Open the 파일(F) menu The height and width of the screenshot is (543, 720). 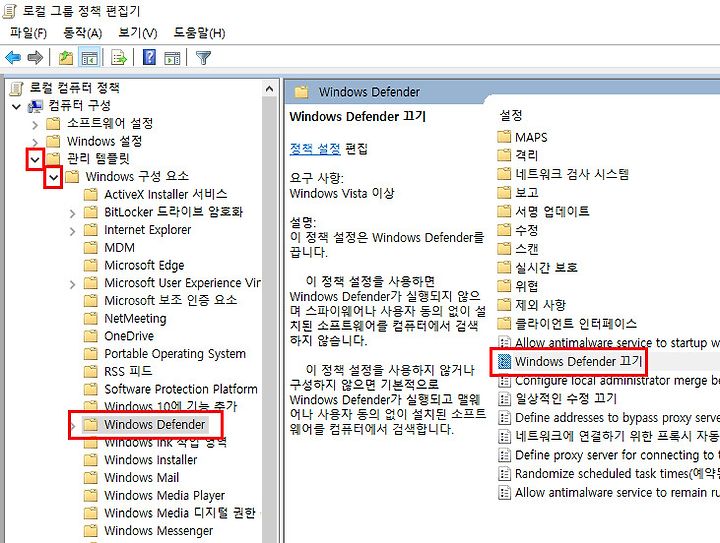pyautogui.click(x=28, y=33)
